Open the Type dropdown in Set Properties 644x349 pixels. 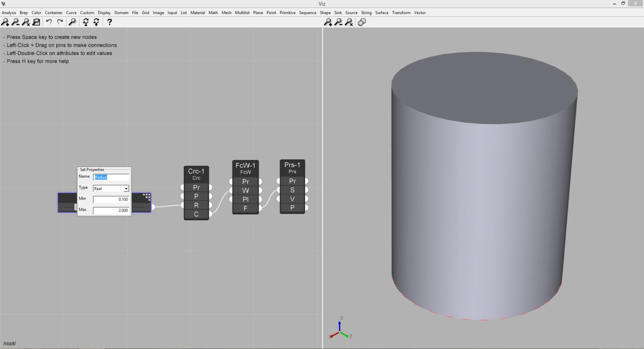click(x=126, y=188)
